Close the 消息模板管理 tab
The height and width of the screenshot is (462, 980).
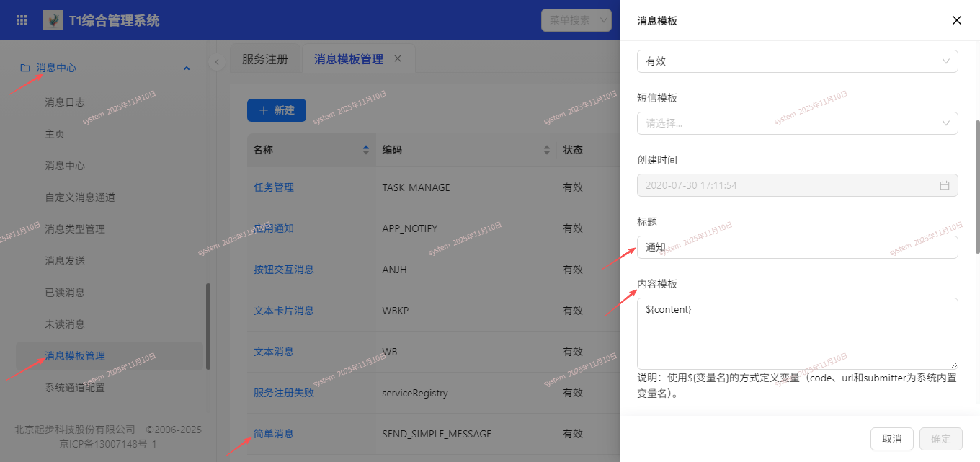398,59
